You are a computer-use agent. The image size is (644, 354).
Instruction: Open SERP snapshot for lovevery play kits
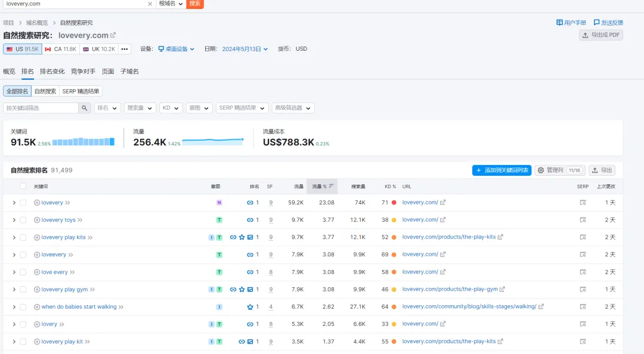(x=583, y=237)
